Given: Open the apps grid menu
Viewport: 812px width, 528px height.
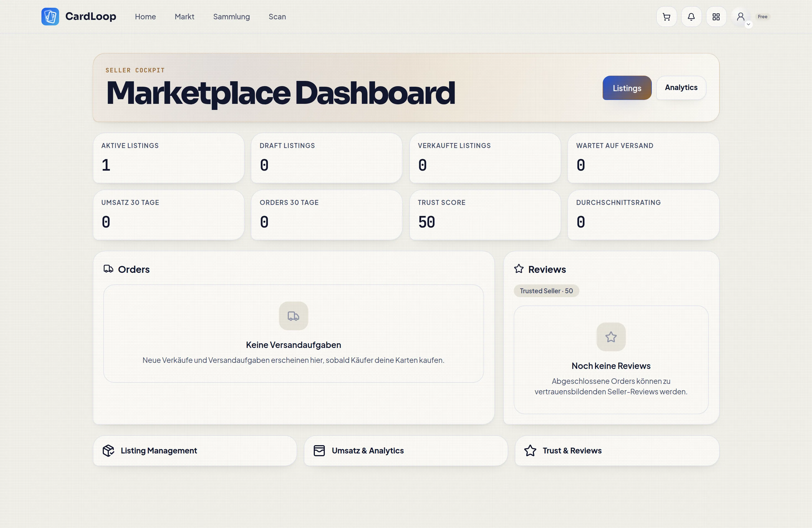Looking at the screenshot, I should click(716, 16).
